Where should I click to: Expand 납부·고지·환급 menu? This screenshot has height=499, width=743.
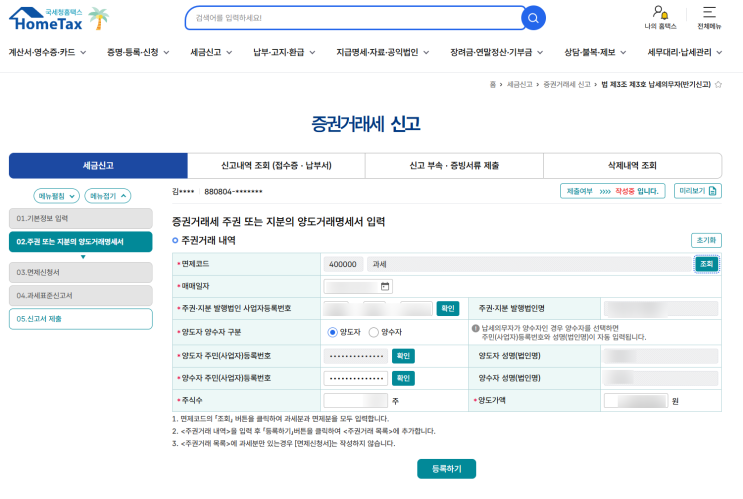(284, 52)
